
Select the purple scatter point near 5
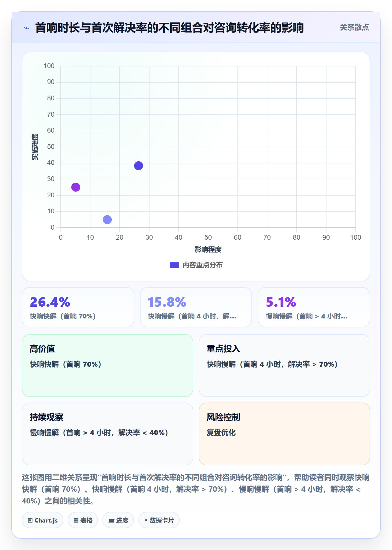[76, 187]
